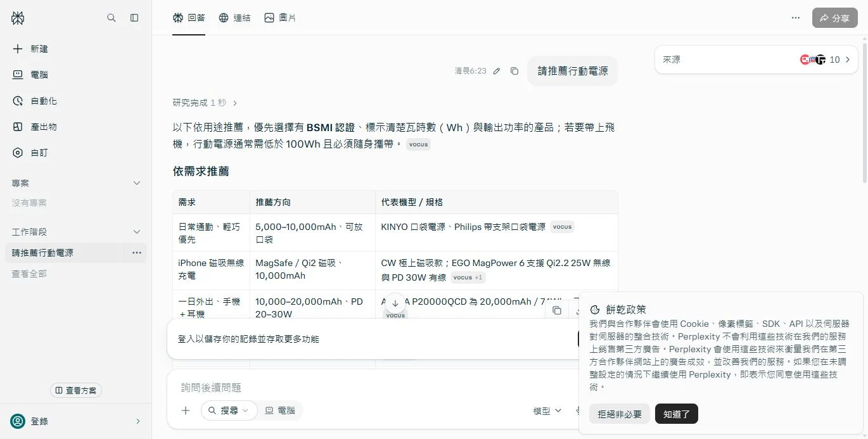Click the 查看全部 link

29,274
